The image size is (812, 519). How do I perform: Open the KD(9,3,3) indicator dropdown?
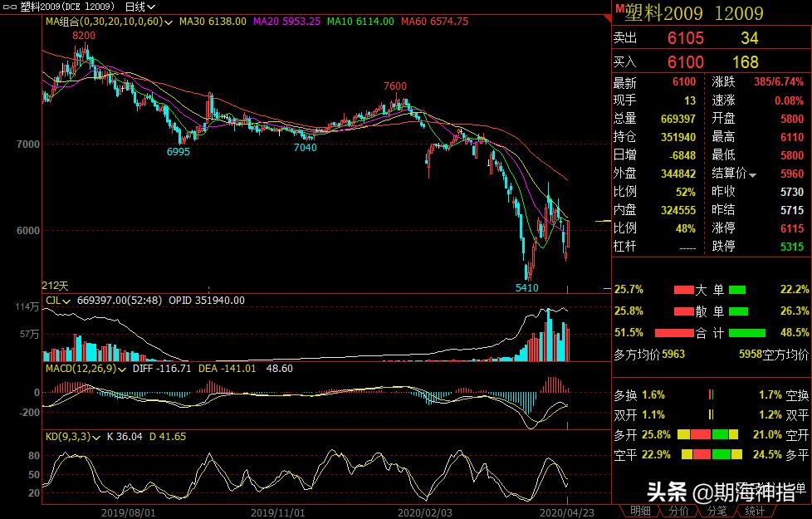click(97, 436)
